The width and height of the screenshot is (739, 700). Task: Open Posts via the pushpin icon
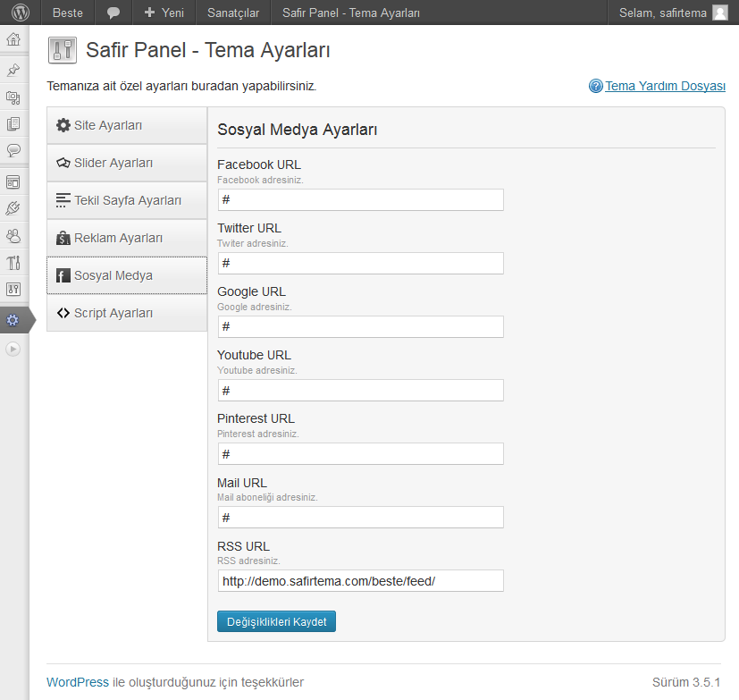pos(13,70)
